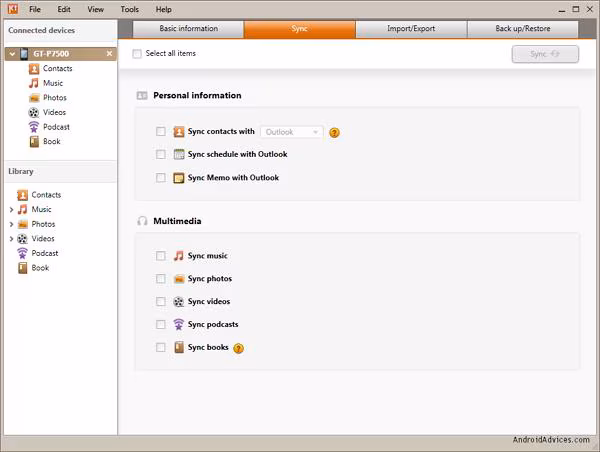The image size is (600, 452).
Task: Click the Library section header
Action: (x=21, y=171)
